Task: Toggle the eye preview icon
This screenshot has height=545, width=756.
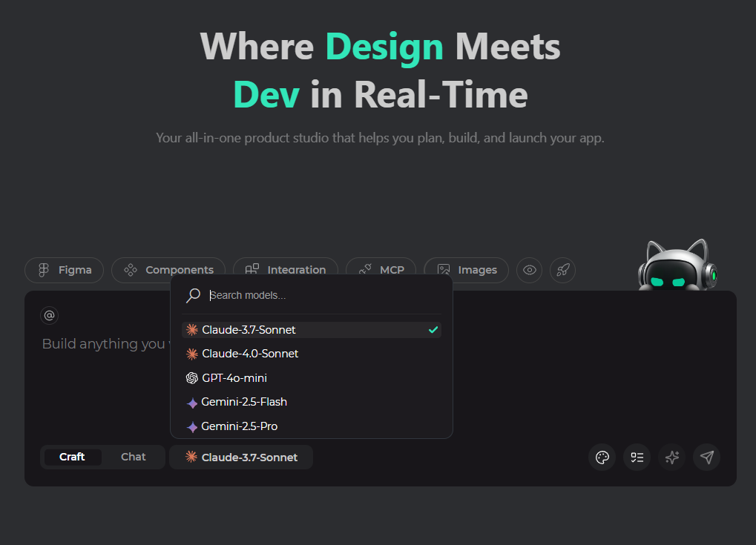Action: [x=530, y=270]
